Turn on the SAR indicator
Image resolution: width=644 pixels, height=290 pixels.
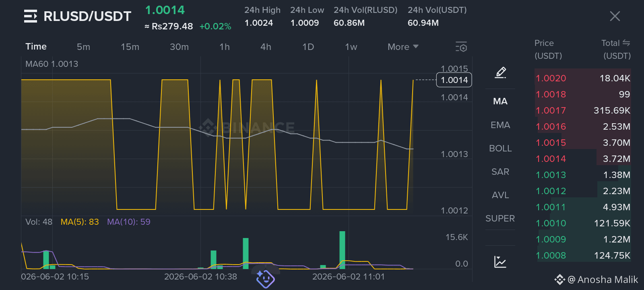click(500, 172)
